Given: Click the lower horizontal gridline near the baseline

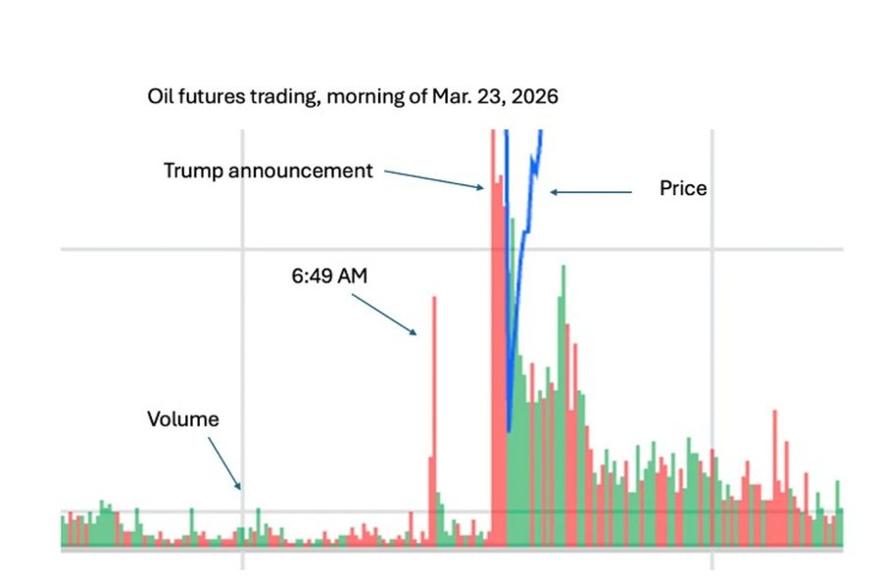Looking at the screenshot, I should [x=452, y=512].
